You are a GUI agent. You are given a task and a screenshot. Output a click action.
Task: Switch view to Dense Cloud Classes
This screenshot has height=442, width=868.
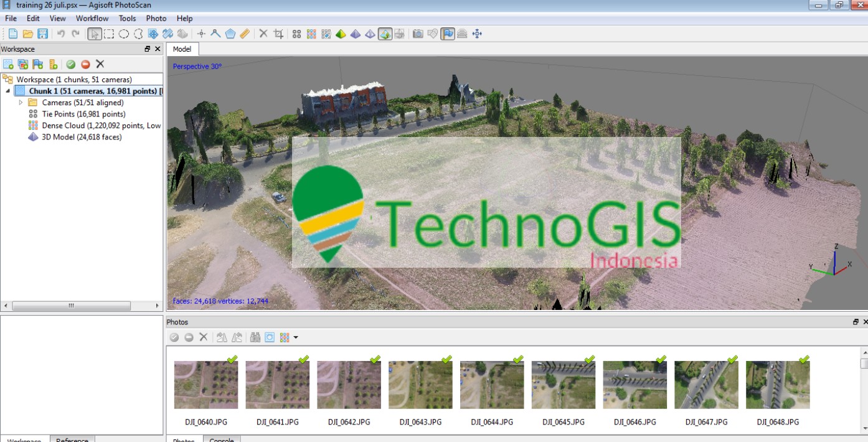326,34
